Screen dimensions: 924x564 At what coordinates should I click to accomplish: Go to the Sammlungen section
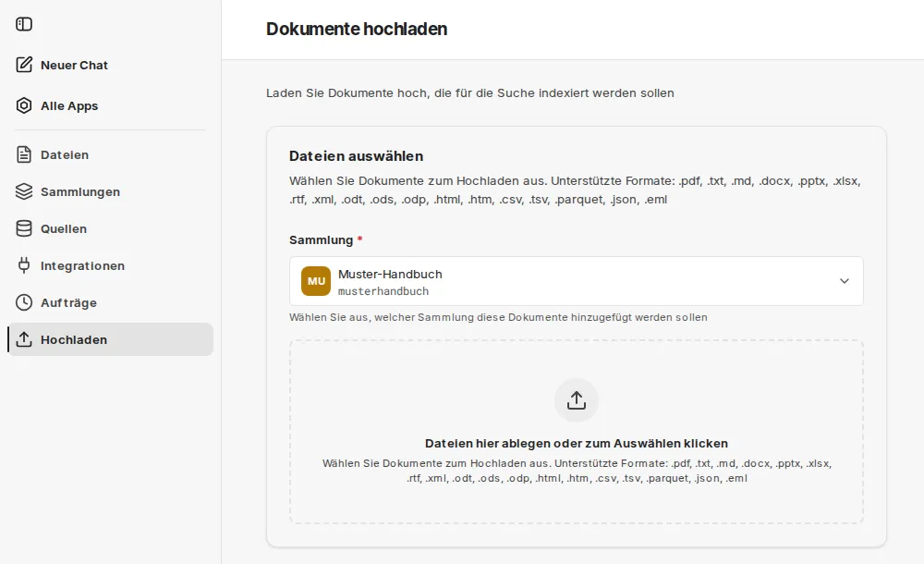click(110, 191)
